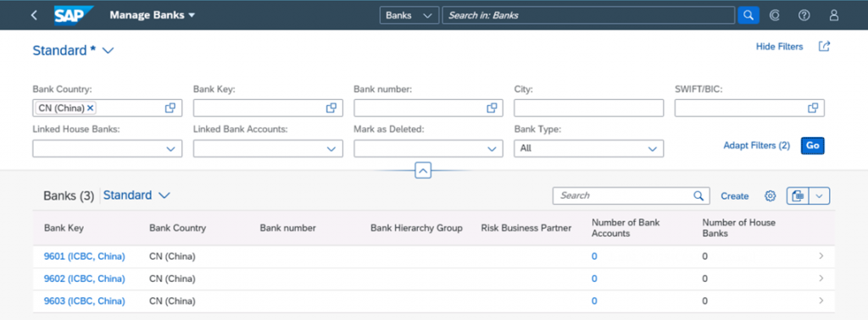Click the Go button
This screenshot has width=868, height=320.
click(812, 146)
